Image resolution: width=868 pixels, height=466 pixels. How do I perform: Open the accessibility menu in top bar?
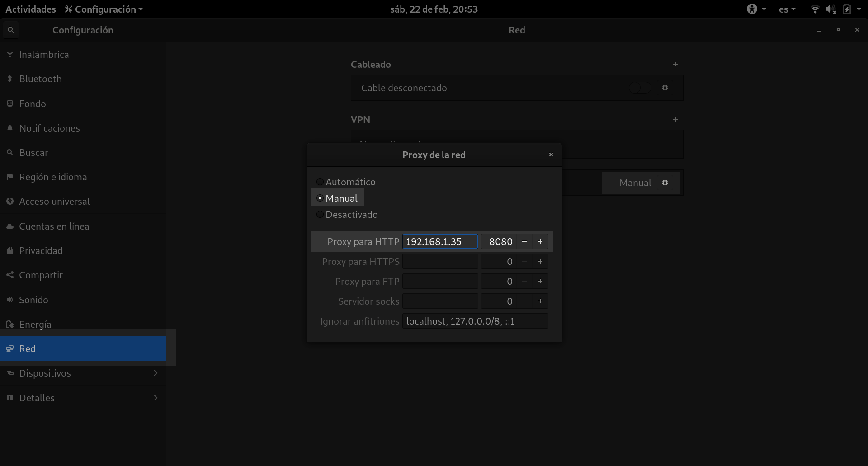click(756, 9)
